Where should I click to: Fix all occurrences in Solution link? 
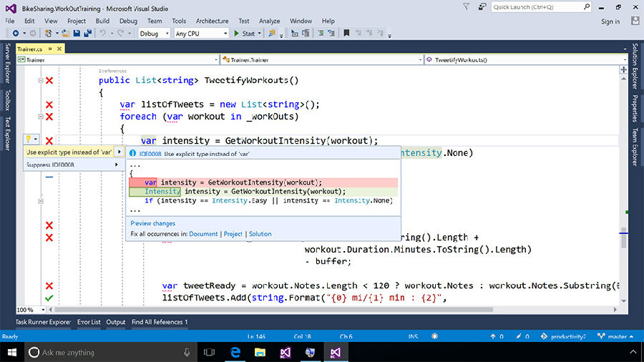tap(260, 234)
